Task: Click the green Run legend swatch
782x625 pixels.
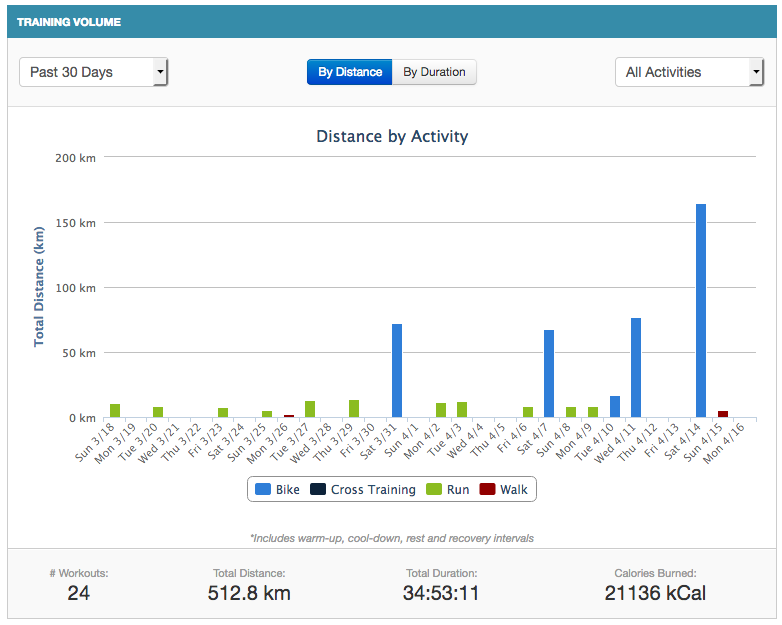Action: point(432,489)
